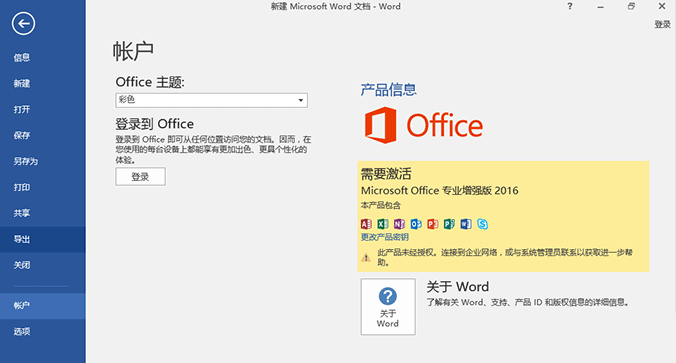Viewport: 676px width, 363px height.
Task: Click the 登录 link at top right
Action: [663, 24]
